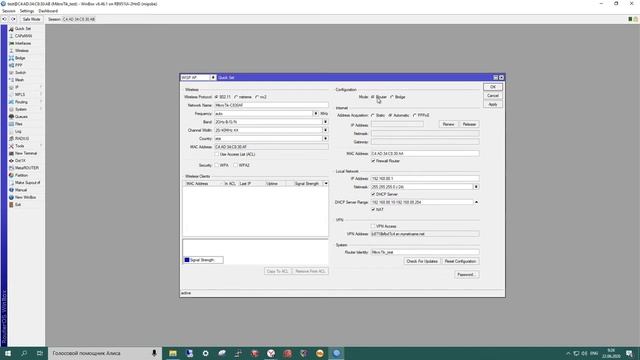640x360 pixels.
Task: Open Quick Set mode dropdown (WISP AP)
Action: (x=213, y=78)
